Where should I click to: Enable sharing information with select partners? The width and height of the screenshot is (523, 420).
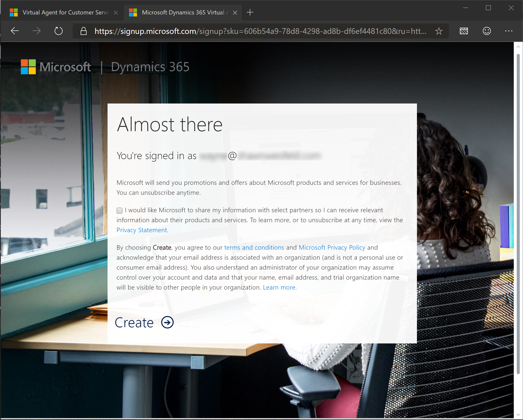[x=120, y=210]
